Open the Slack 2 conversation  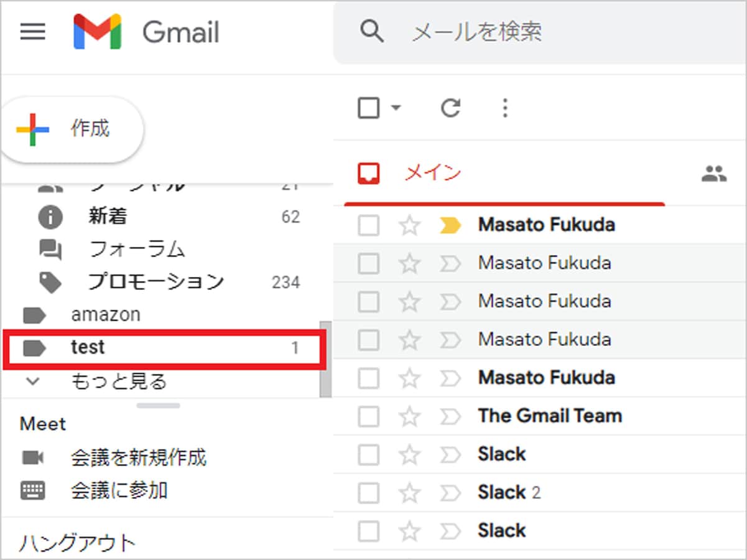[509, 492]
